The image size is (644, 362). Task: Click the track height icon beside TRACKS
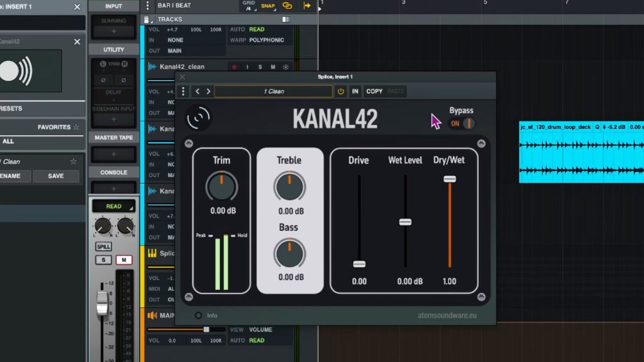click(x=147, y=19)
